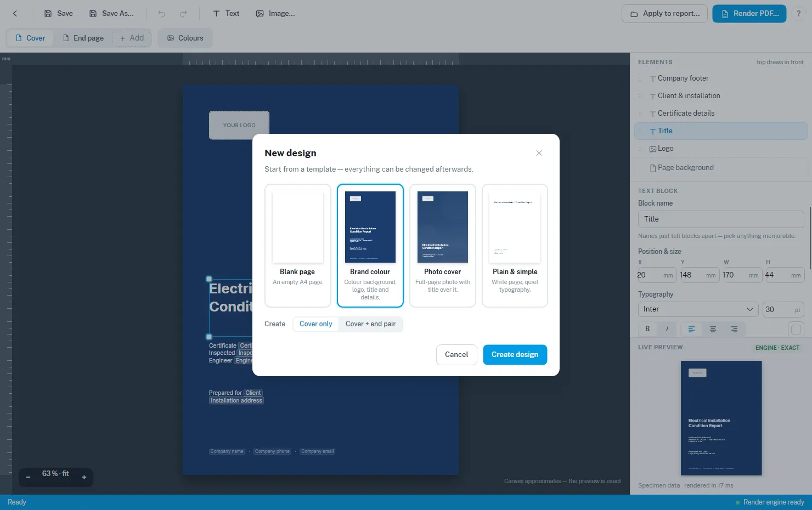This screenshot has width=812, height=510.
Task: Toggle bold formatting
Action: click(x=648, y=329)
